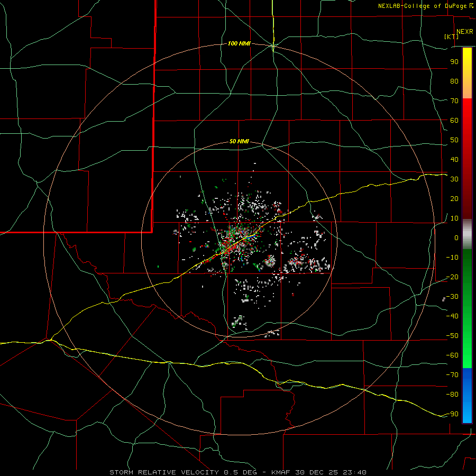This screenshot has height=476, width=476.
Task: Click the 0.5 DEG elevation text
Action: click(x=241, y=472)
